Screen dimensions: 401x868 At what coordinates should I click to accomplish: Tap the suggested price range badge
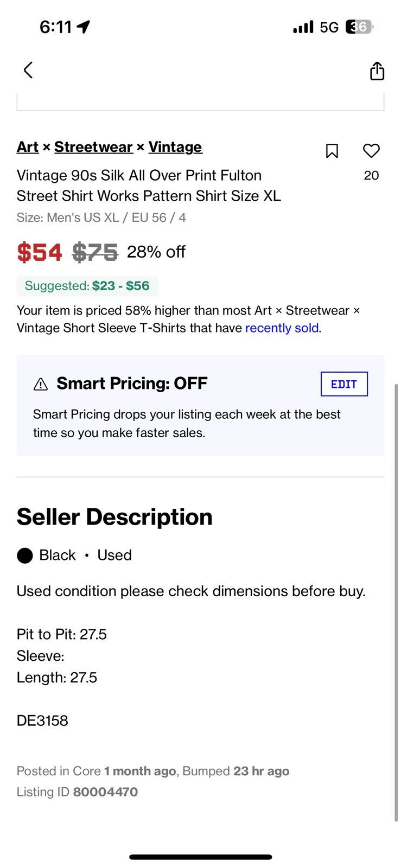point(87,286)
